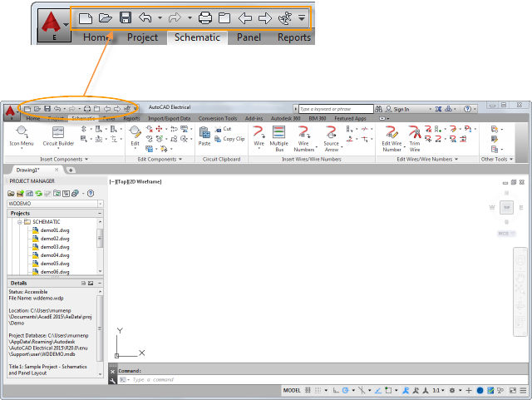Select the Wire insertion tool
The height and width of the screenshot is (400, 532).
[x=259, y=136]
